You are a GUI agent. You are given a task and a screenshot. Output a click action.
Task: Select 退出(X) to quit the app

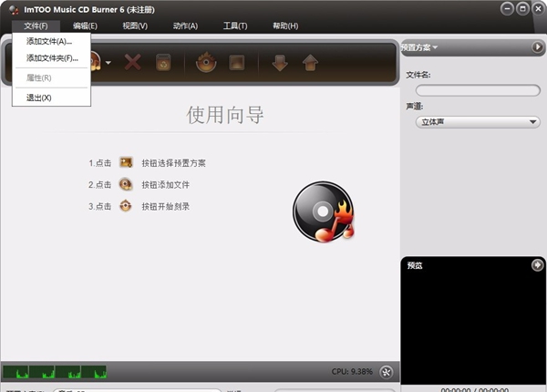51,98
